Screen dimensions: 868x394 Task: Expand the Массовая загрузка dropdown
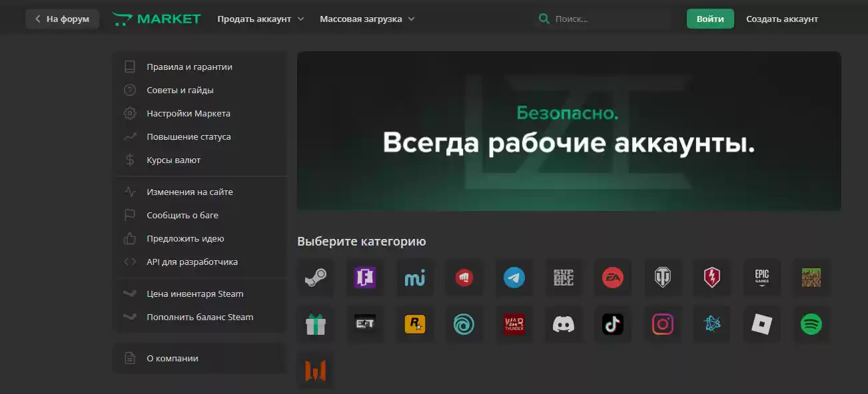coord(367,19)
